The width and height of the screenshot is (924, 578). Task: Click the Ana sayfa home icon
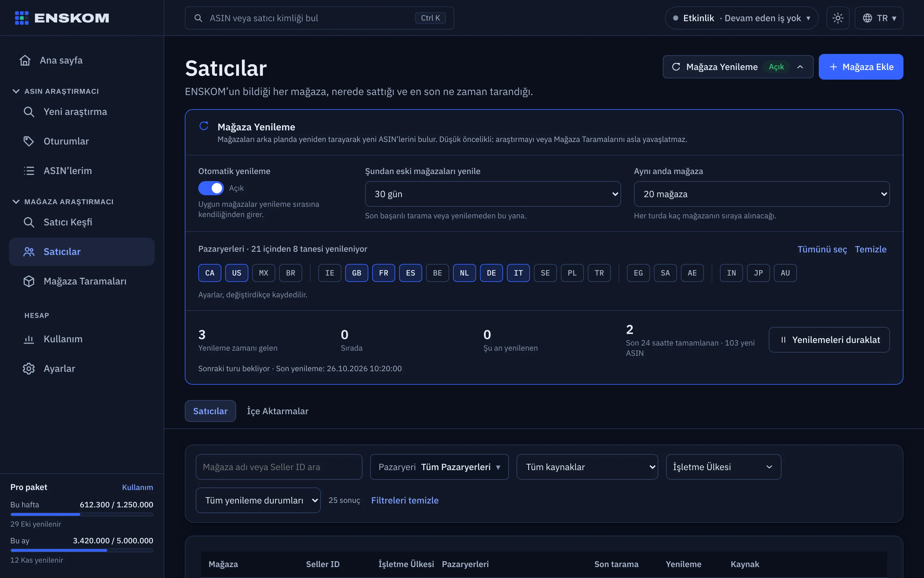(25, 60)
